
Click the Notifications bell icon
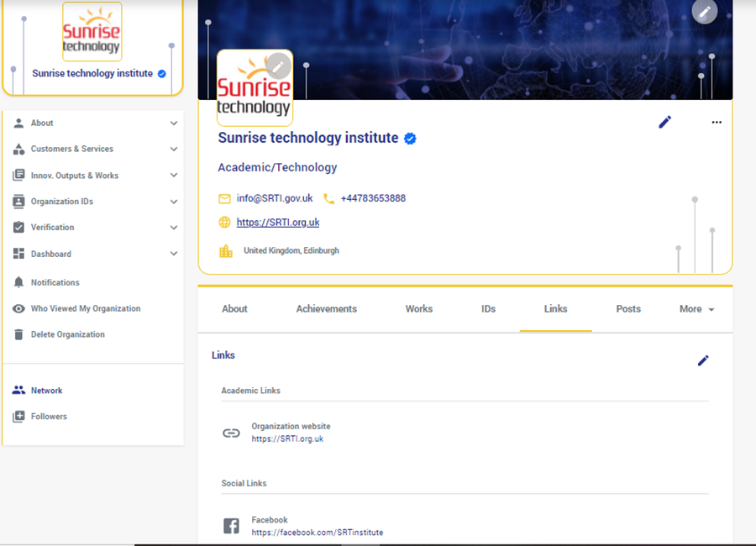tap(18, 282)
